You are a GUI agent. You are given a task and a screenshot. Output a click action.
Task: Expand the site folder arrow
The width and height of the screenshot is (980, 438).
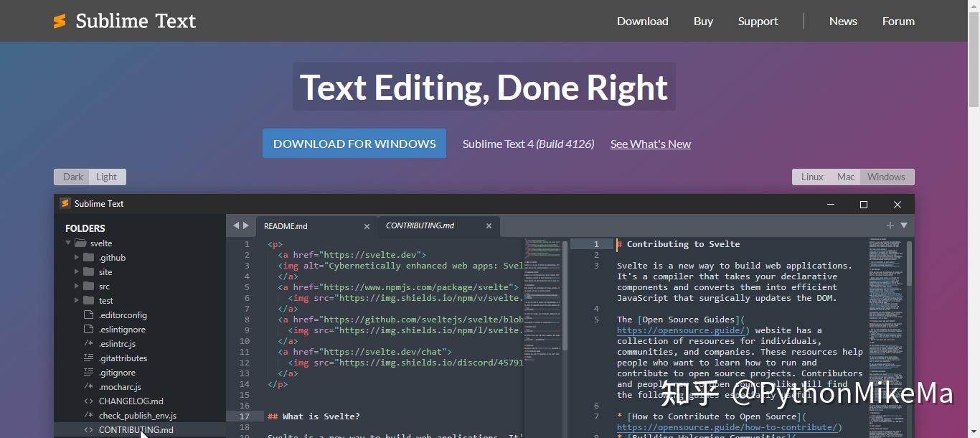tap(77, 271)
